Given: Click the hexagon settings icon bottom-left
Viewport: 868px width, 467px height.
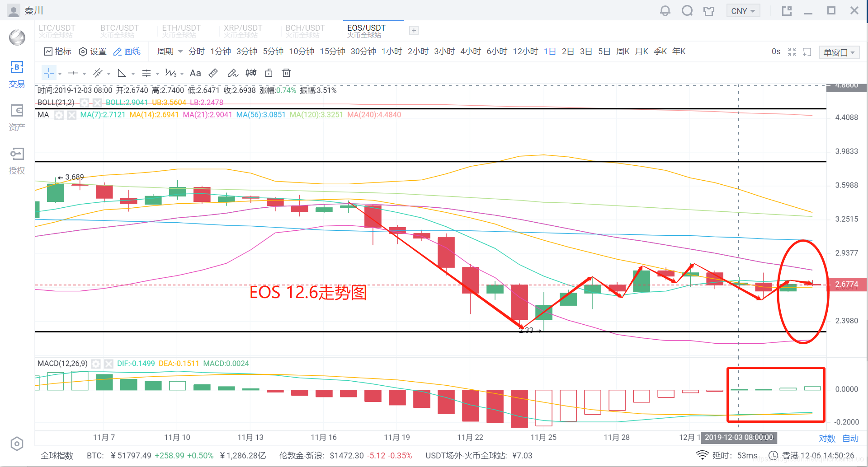Looking at the screenshot, I should 17,444.
